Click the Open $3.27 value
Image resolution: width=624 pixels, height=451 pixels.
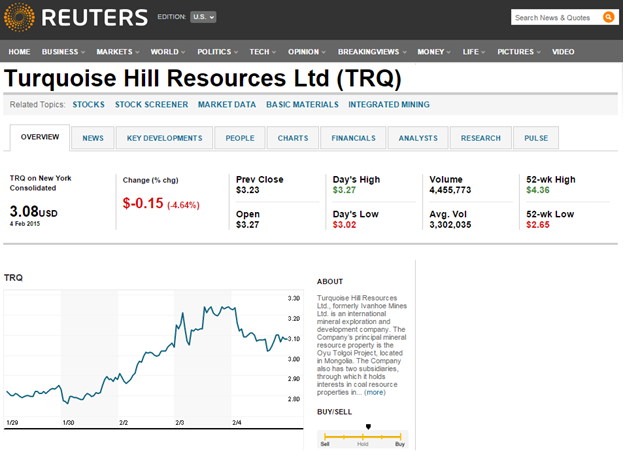click(248, 225)
